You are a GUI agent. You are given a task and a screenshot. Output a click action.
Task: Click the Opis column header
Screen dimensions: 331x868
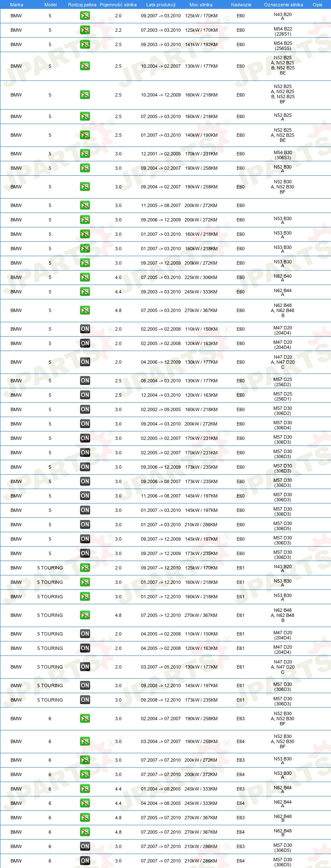[x=317, y=5]
